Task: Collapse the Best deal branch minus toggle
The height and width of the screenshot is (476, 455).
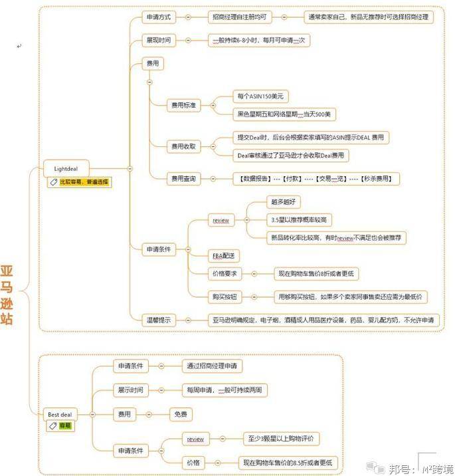Action: coord(92,414)
